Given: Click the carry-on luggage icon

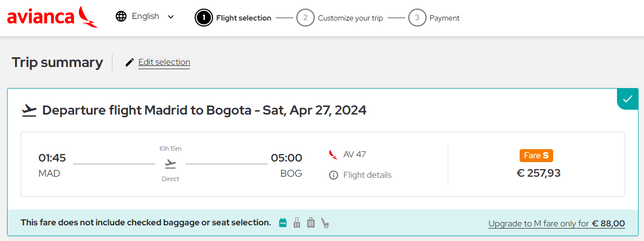Looking at the screenshot, I should pyautogui.click(x=296, y=223).
